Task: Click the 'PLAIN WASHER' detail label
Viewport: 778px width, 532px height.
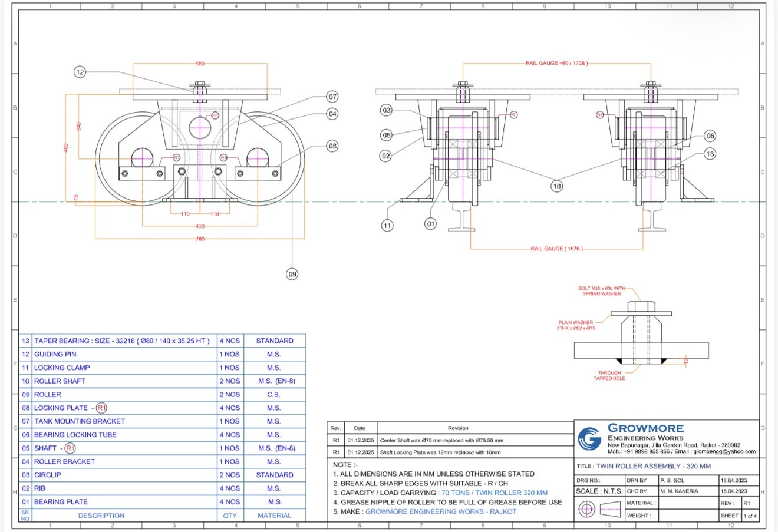Action: pos(576,325)
